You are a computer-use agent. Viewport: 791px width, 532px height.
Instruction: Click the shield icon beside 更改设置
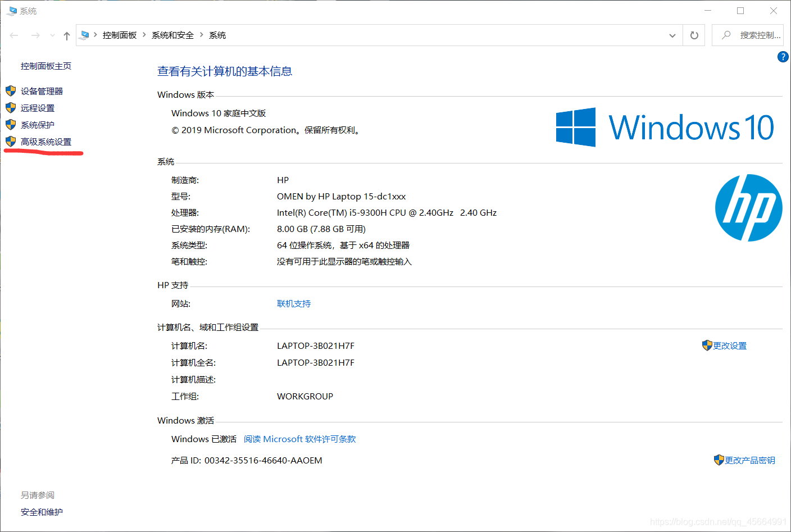[707, 345]
